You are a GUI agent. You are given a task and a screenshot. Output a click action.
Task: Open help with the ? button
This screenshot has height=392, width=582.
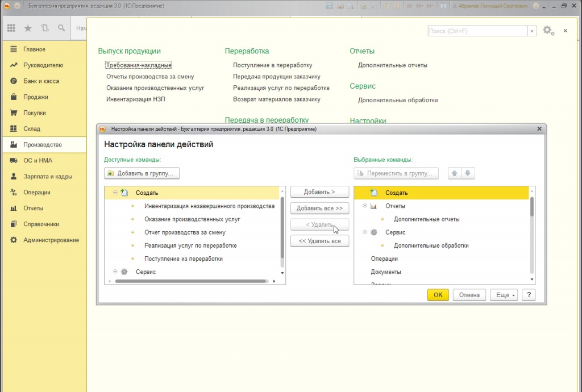click(x=529, y=295)
